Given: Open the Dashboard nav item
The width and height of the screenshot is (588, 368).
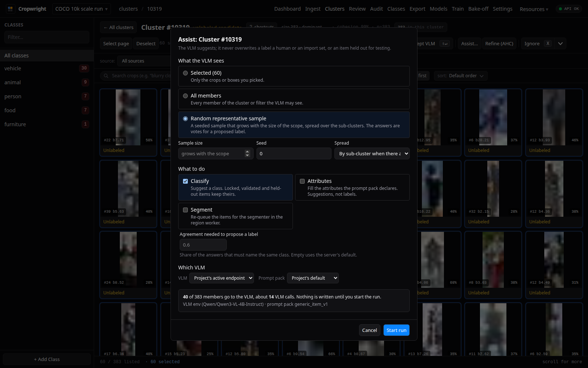Looking at the screenshot, I should pos(287,9).
